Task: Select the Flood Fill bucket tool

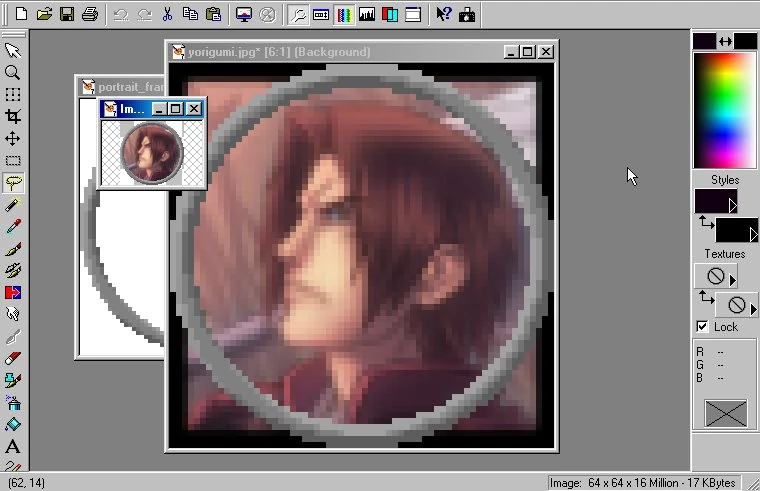Action: coord(13,424)
